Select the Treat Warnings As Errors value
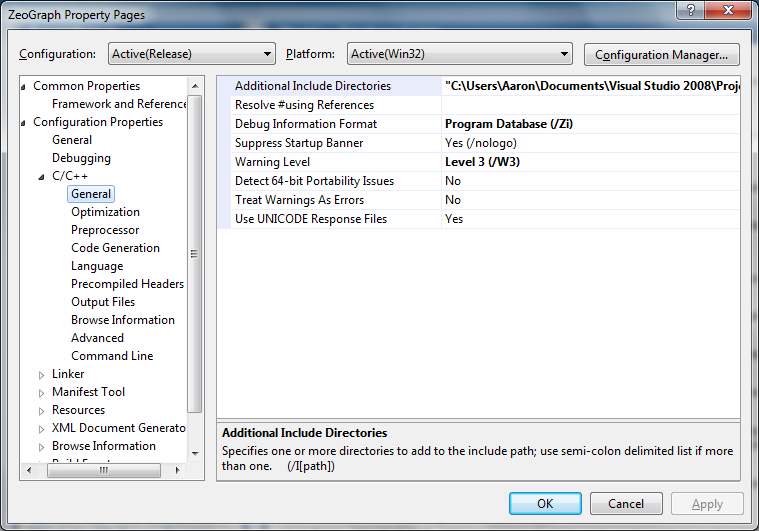759x531 pixels. [590, 200]
